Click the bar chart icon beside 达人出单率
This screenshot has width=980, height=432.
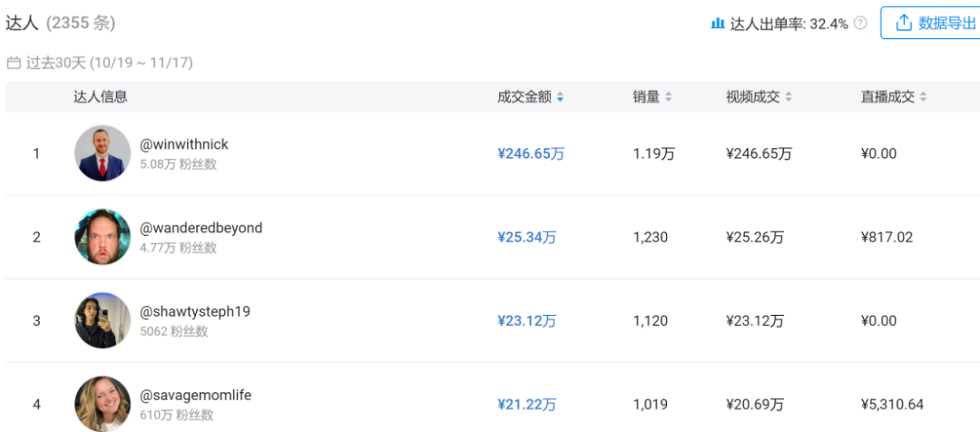[718, 24]
